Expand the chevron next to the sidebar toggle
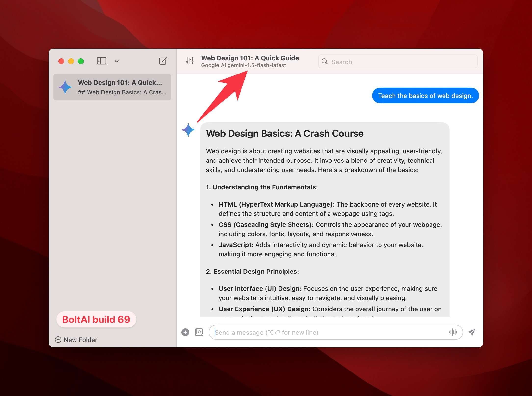Image resolution: width=532 pixels, height=396 pixels. (117, 61)
